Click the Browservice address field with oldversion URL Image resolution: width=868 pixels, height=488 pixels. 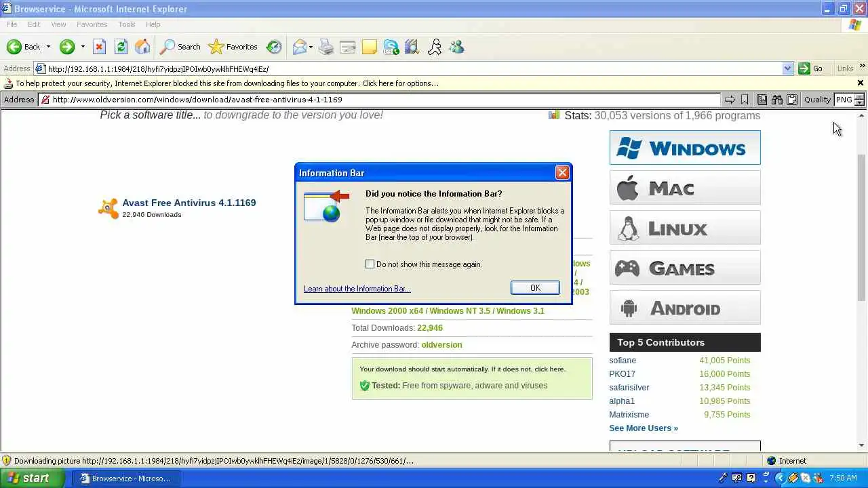(x=380, y=100)
